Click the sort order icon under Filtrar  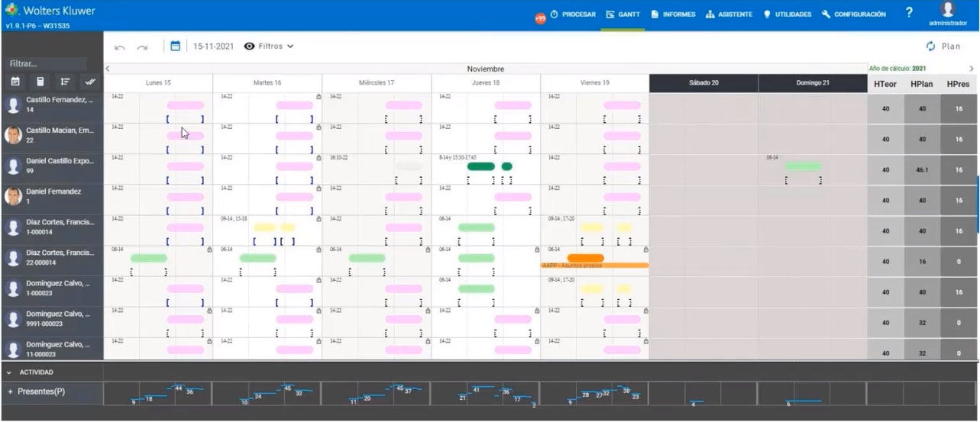(65, 82)
